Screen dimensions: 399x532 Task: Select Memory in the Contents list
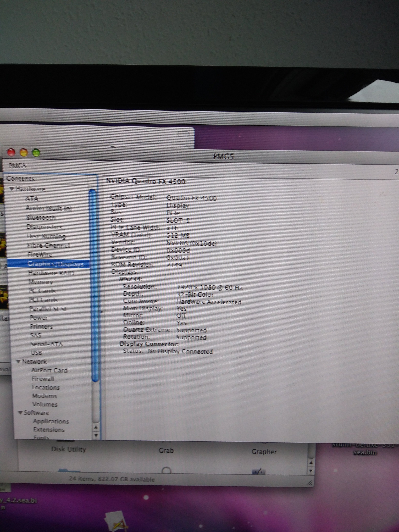coord(40,282)
